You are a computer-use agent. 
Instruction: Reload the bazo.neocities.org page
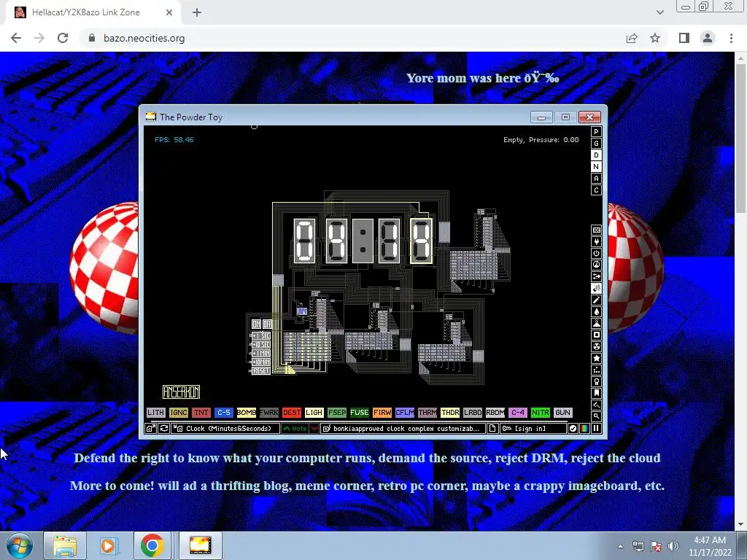click(x=63, y=38)
